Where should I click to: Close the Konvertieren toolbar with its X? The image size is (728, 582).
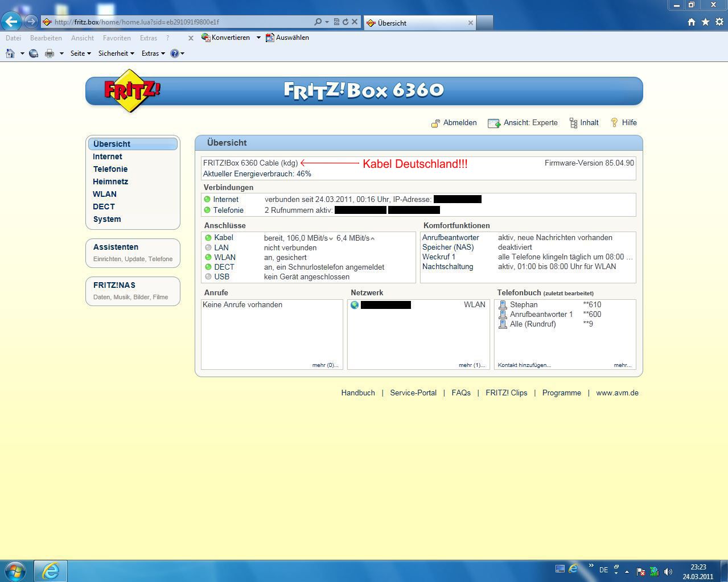pos(191,38)
